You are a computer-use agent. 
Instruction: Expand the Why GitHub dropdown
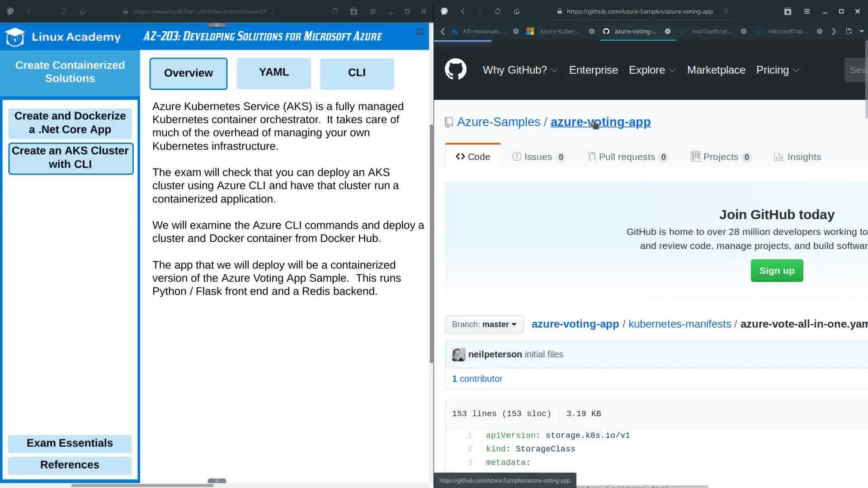(x=520, y=70)
